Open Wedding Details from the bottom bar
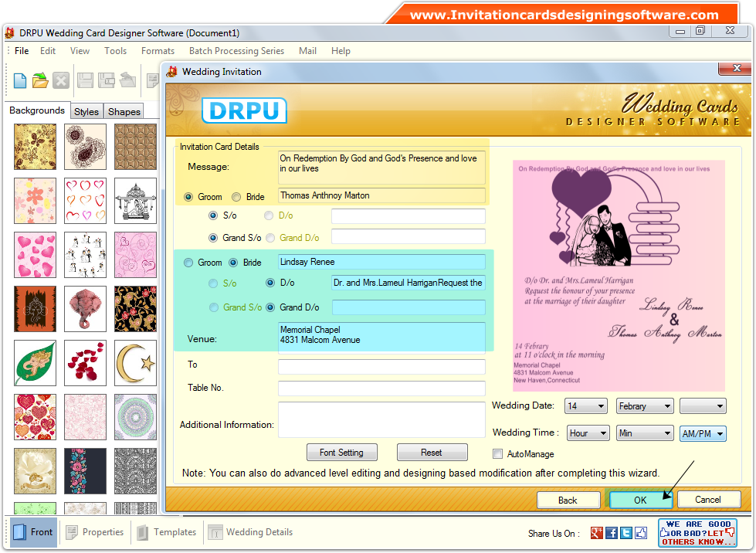The height and width of the screenshot is (553, 756). tap(251, 532)
